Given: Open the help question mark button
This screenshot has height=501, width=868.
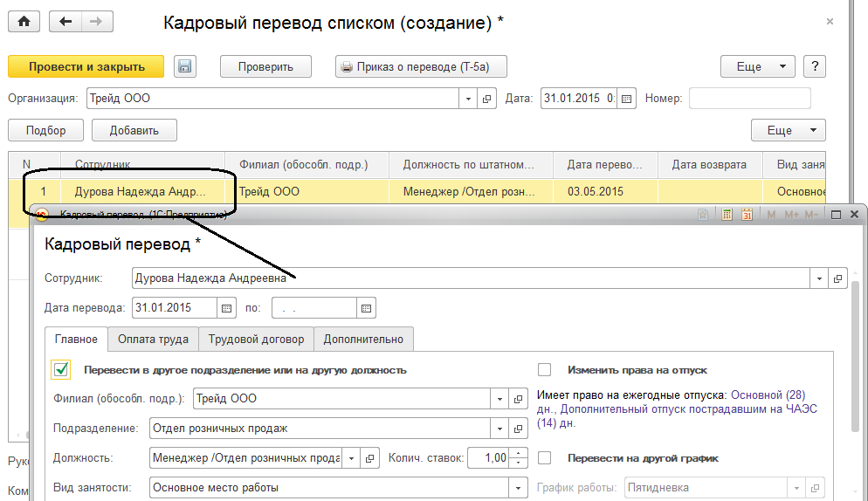Looking at the screenshot, I should (815, 66).
